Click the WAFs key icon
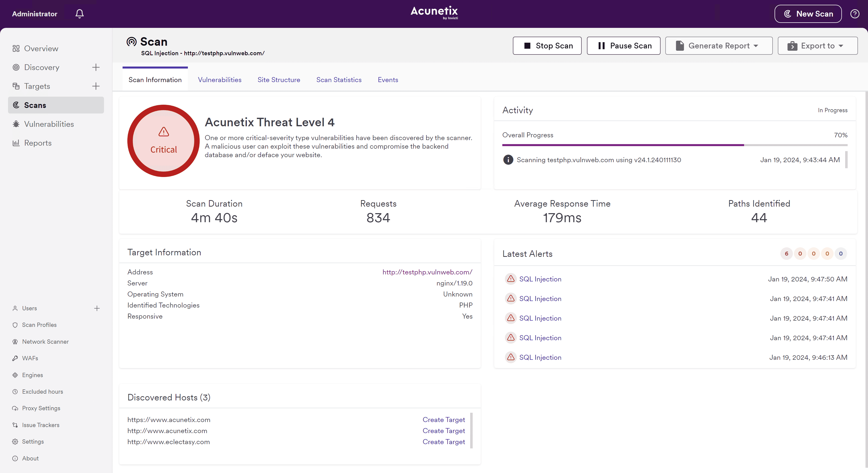868x473 pixels. 15,358
